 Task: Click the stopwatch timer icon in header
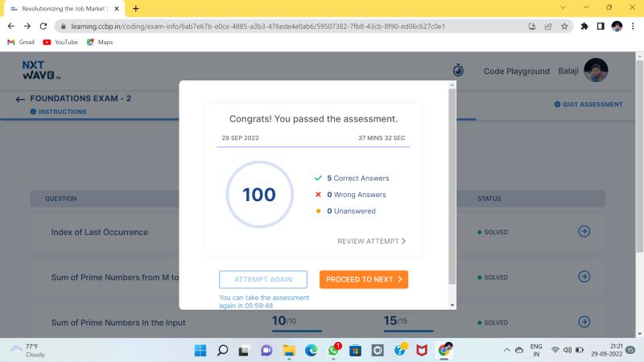click(x=458, y=71)
